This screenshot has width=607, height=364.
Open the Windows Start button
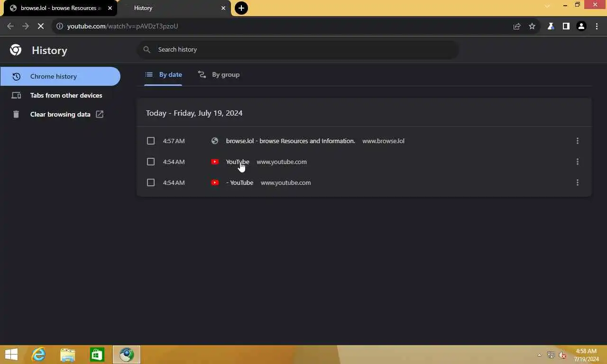(11, 355)
